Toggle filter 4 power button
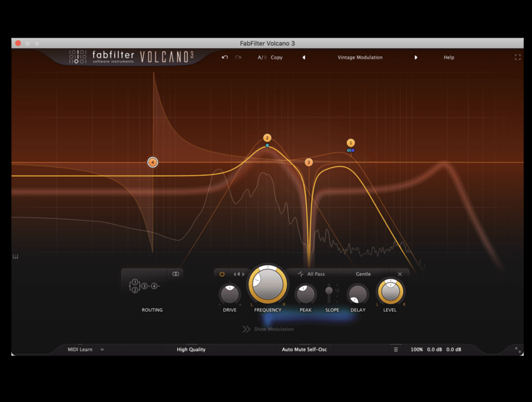 coord(222,274)
